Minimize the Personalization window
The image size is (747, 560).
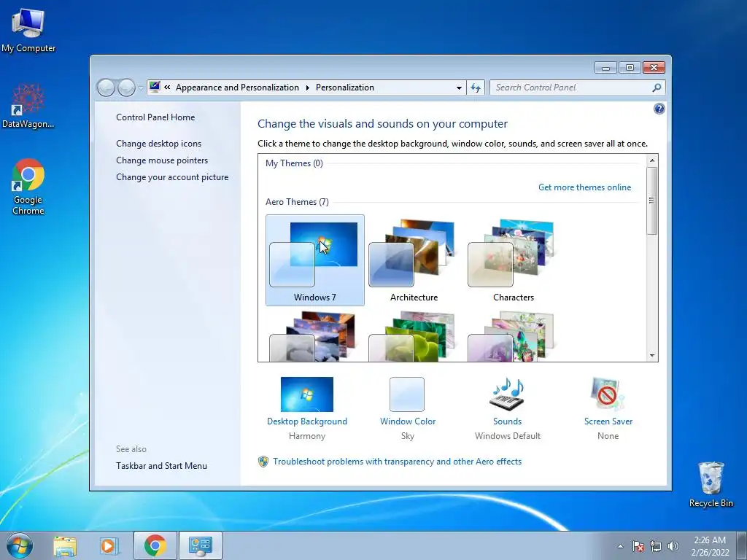(x=606, y=68)
